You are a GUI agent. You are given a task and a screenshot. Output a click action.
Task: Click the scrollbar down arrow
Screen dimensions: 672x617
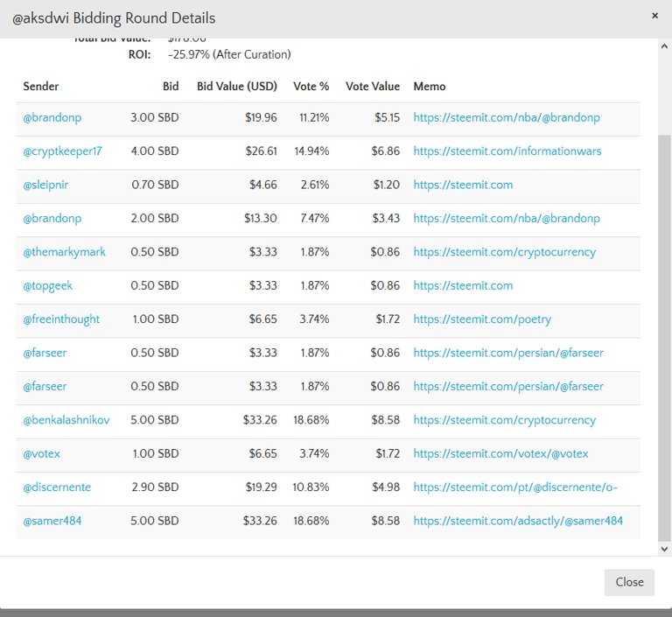point(664,549)
